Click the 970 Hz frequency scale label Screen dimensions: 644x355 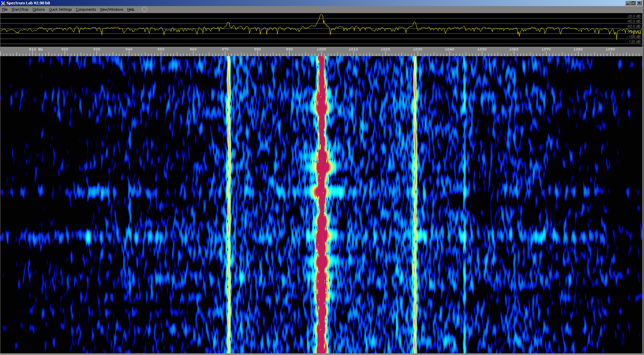[225, 49]
